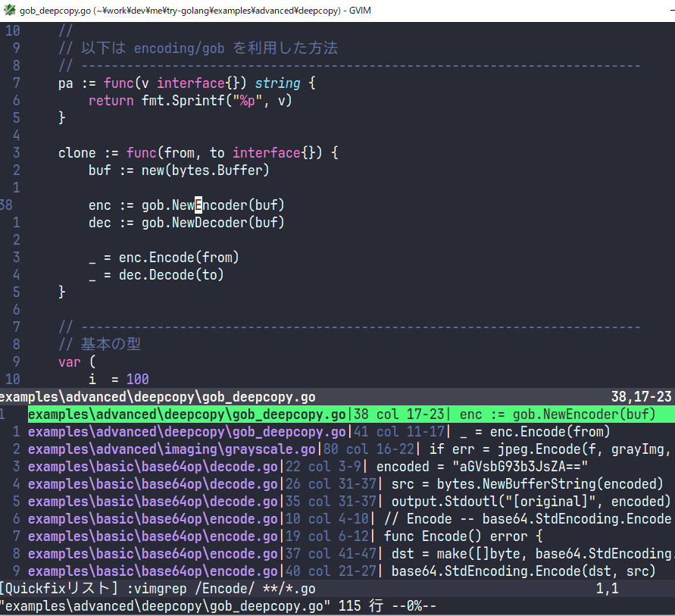The image size is (675, 616).
Task: Place cursor on 'buf := new(bytes.Buffer)' line
Action: point(179,170)
